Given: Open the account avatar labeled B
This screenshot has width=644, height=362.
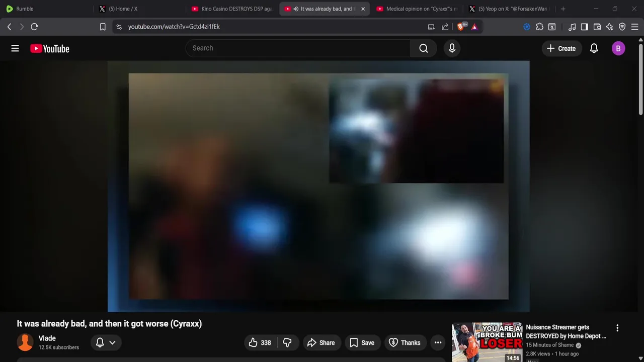Looking at the screenshot, I should [618, 49].
